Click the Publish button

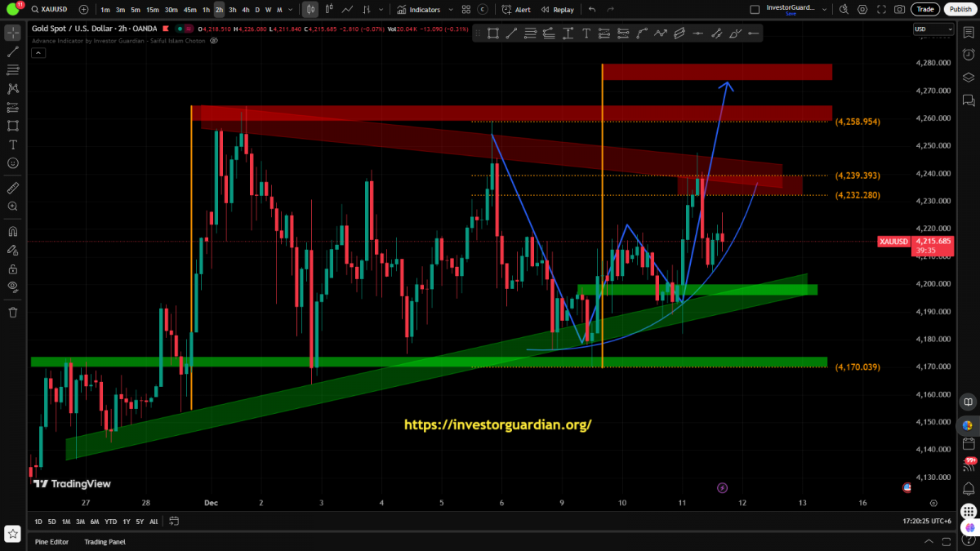pyautogui.click(x=959, y=10)
